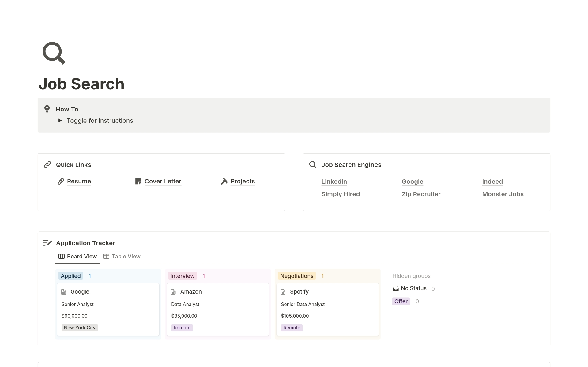The width and height of the screenshot is (588, 367).
Task: Click the magnifier icon next to Job Search Engines
Action: click(313, 164)
